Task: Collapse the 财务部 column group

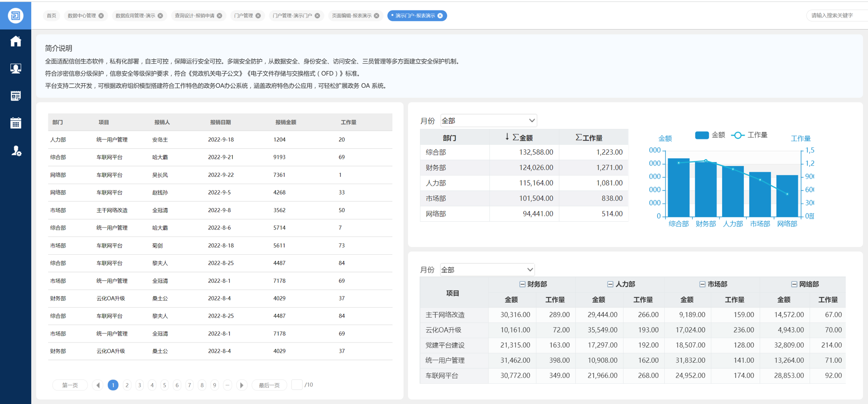Action: point(522,284)
